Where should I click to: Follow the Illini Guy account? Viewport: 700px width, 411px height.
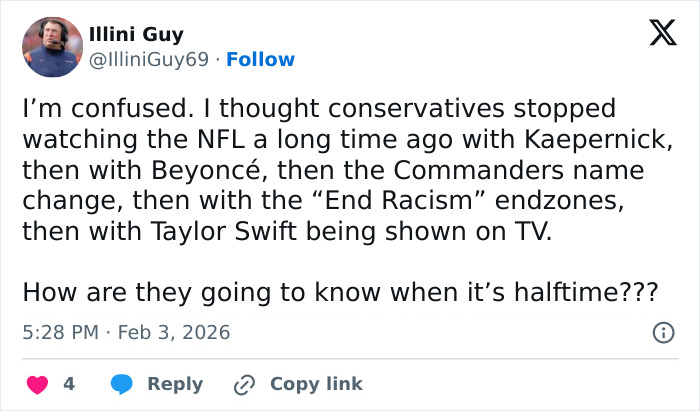pos(261,60)
